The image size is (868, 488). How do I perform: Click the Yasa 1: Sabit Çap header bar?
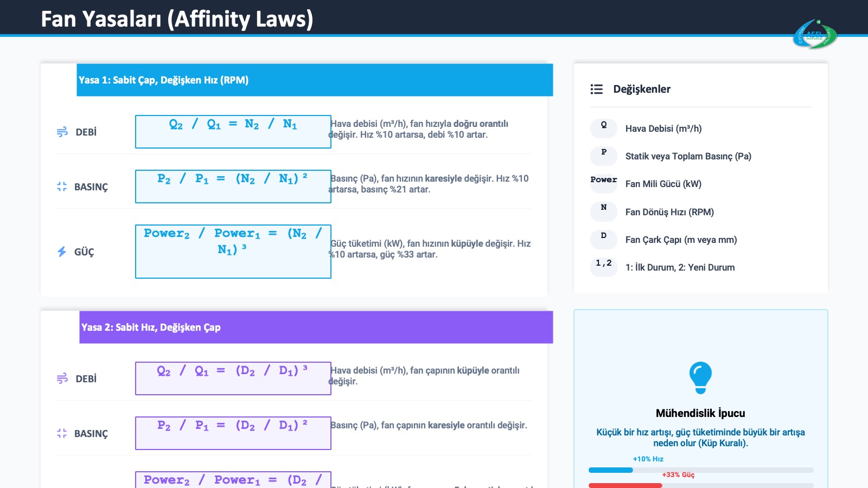pos(315,80)
